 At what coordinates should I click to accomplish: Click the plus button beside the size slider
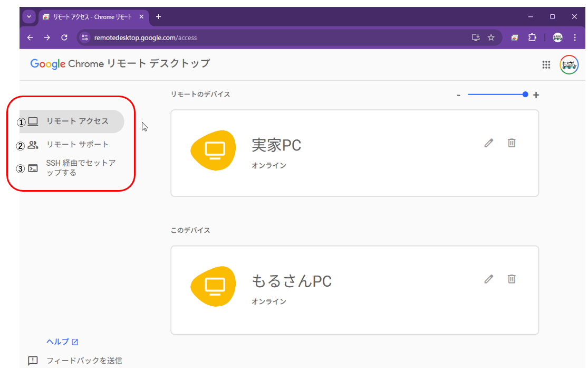[536, 95]
